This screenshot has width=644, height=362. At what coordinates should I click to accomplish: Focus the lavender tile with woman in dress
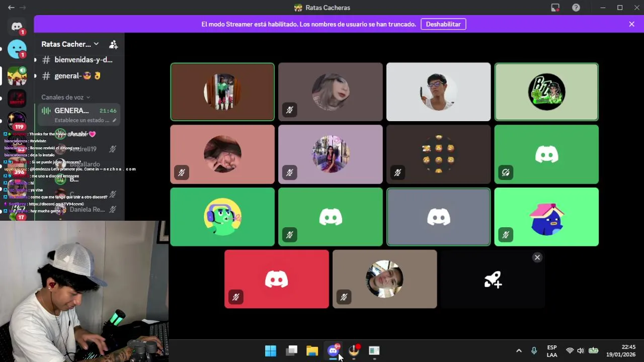(331, 154)
